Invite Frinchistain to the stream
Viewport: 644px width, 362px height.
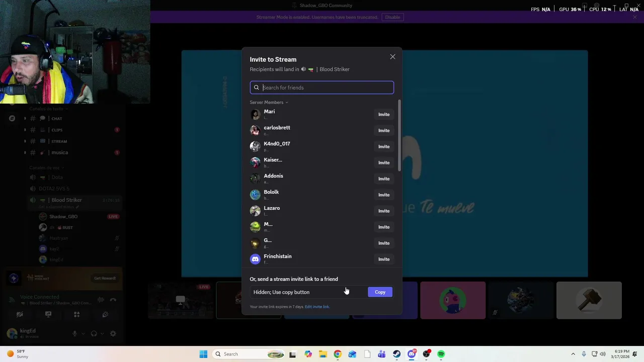pos(384,259)
